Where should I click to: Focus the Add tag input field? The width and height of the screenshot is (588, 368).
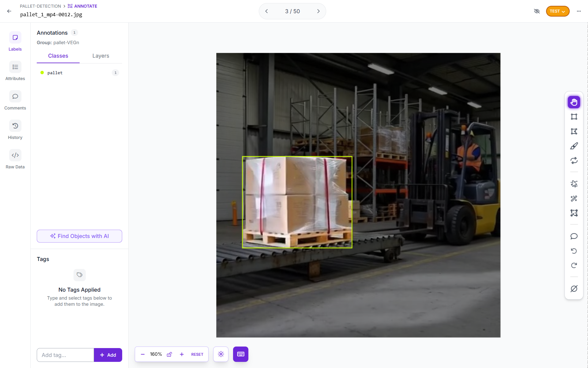tap(65, 355)
